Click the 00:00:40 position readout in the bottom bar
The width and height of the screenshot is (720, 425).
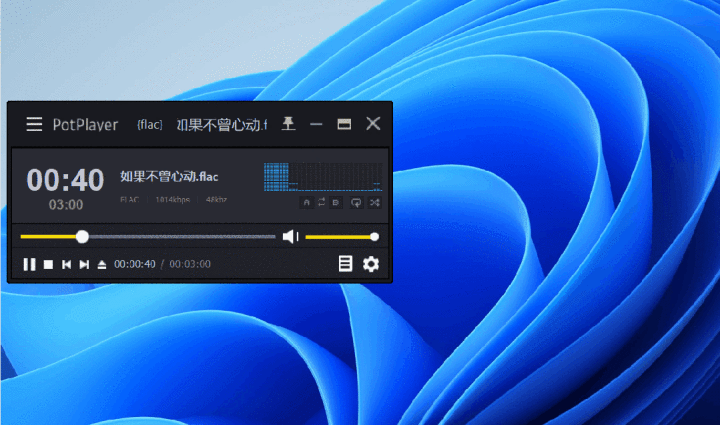(135, 264)
